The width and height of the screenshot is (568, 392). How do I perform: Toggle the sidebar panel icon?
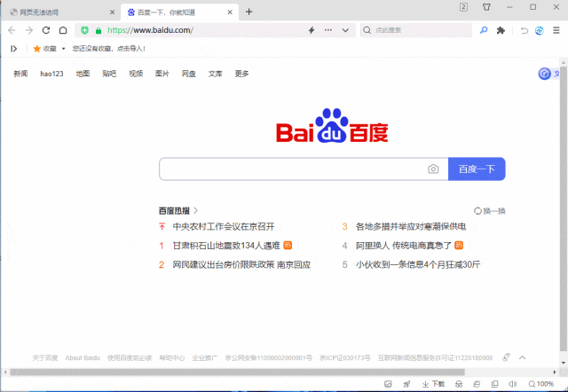14,49
